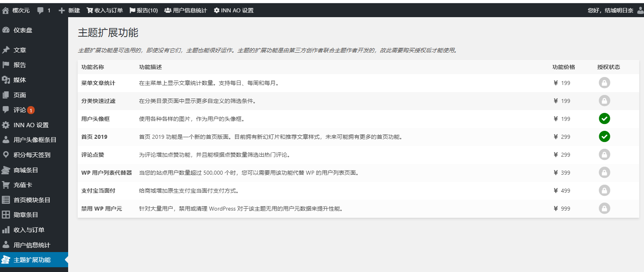Click lock icon for 禁用 WP 用户元

click(x=604, y=209)
